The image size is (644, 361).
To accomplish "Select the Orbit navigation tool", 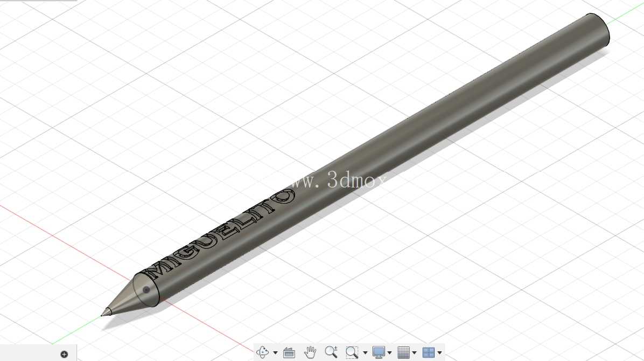I will point(262,352).
